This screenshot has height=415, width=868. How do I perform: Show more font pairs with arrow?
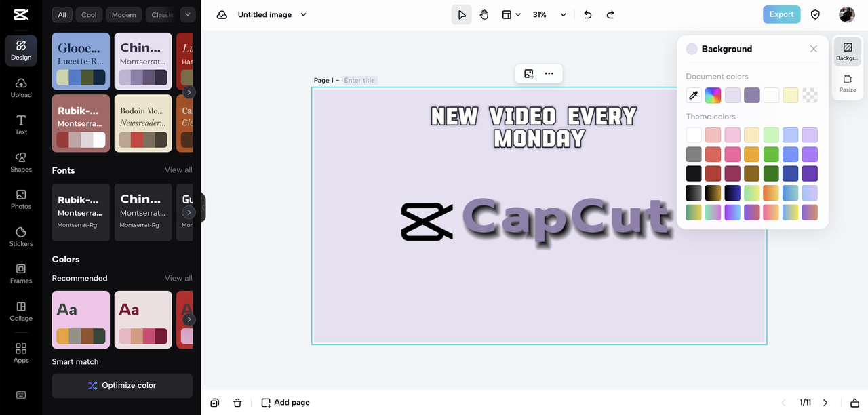[x=189, y=212]
